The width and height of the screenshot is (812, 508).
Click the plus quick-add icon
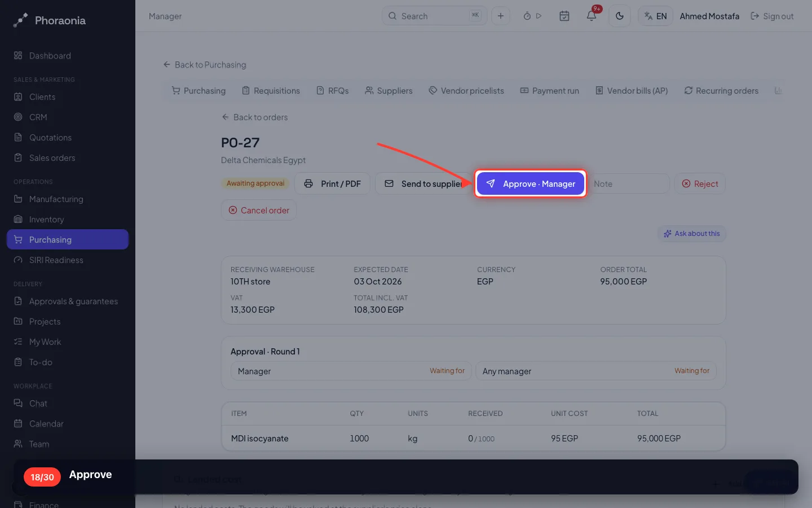pyautogui.click(x=501, y=16)
